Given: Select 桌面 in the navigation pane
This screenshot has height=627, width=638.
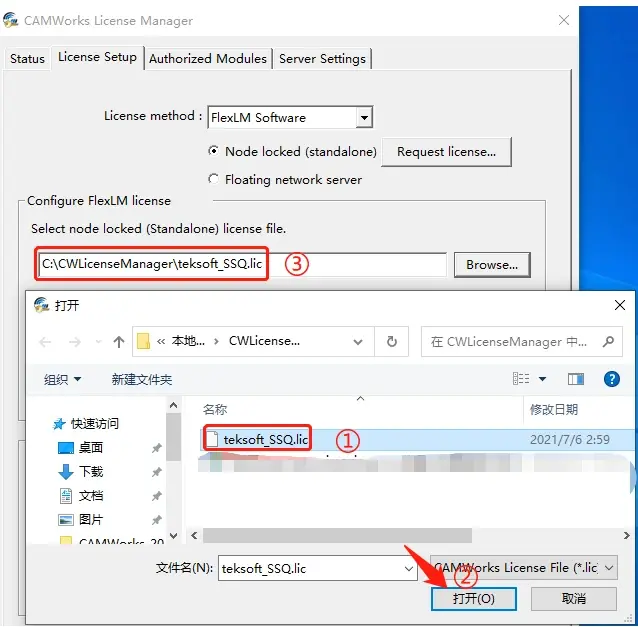Looking at the screenshot, I should tap(81, 448).
